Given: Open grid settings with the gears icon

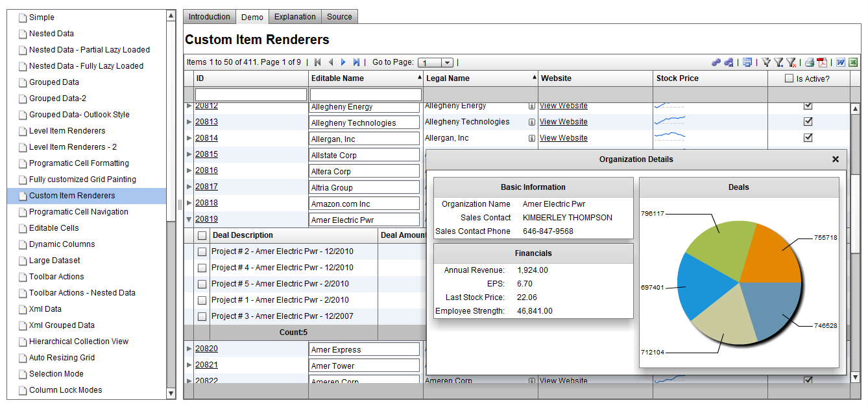Looking at the screenshot, I should click(716, 62).
